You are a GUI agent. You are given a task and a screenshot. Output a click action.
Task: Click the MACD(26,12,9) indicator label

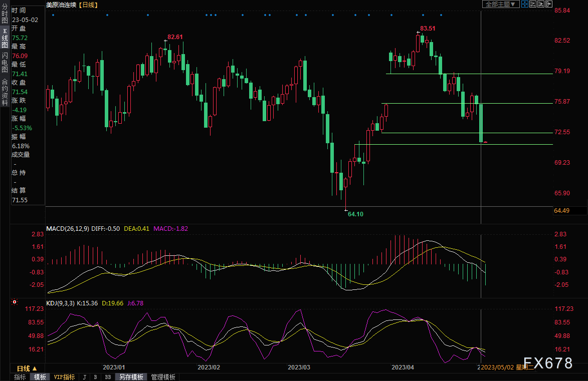(68, 228)
